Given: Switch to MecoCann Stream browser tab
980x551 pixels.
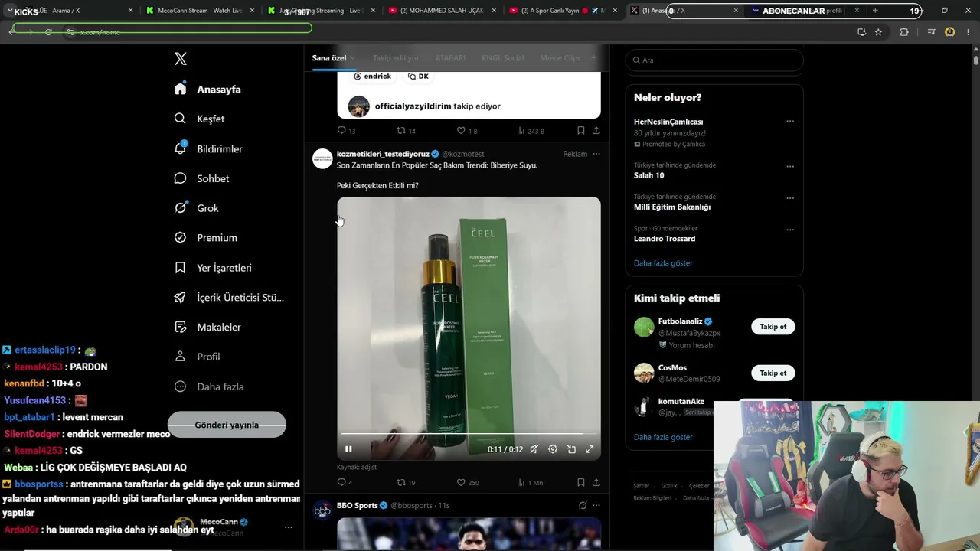Looking at the screenshot, I should click(x=200, y=11).
